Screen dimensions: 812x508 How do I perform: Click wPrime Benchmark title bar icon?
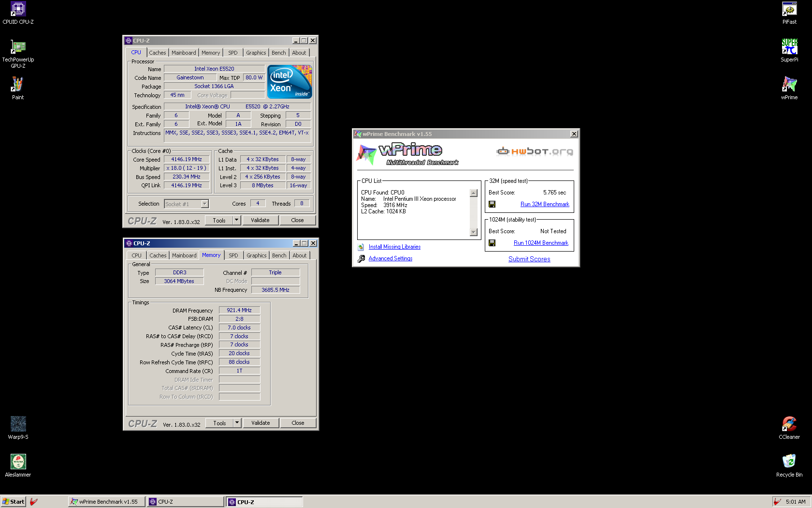pyautogui.click(x=358, y=134)
